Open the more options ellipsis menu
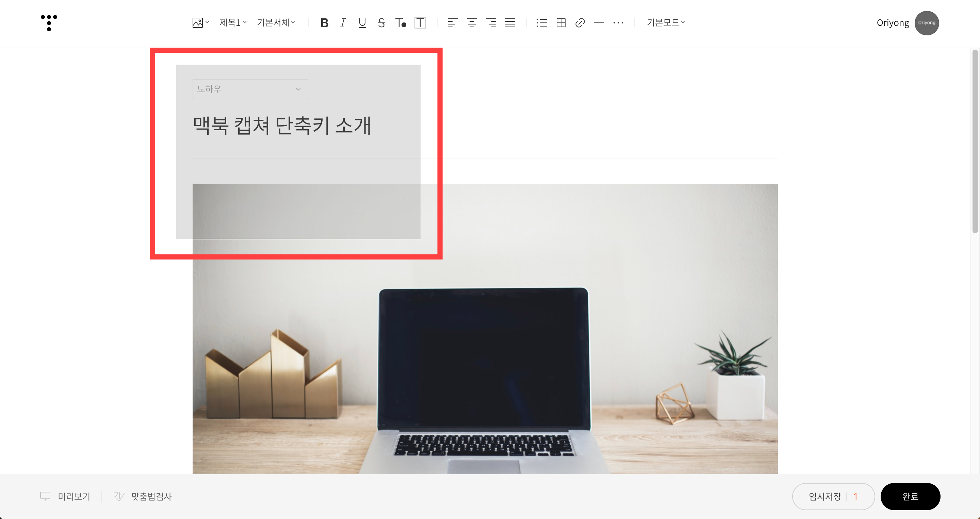The height and width of the screenshot is (519, 980). (618, 23)
